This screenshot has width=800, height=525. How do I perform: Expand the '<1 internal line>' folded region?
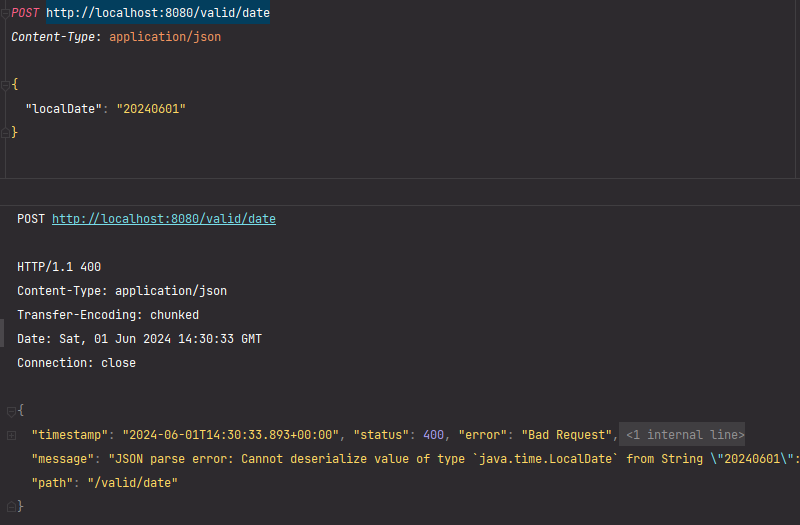(x=682, y=435)
